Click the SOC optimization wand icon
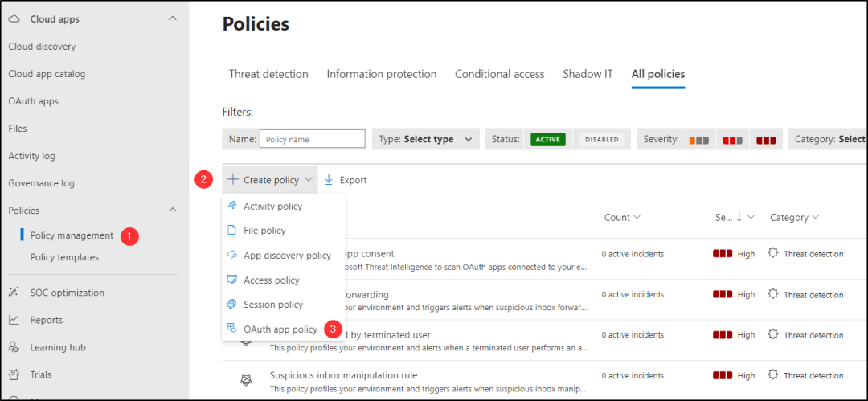 click(14, 293)
